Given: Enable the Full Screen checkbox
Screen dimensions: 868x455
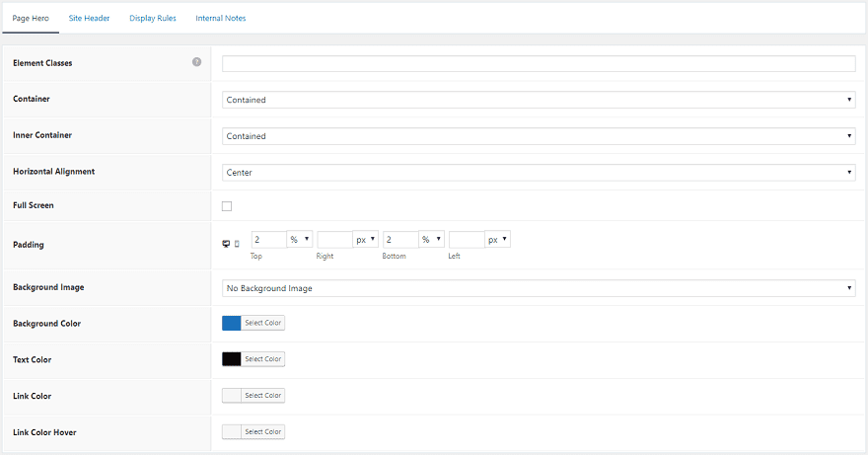Looking at the screenshot, I should click(227, 206).
